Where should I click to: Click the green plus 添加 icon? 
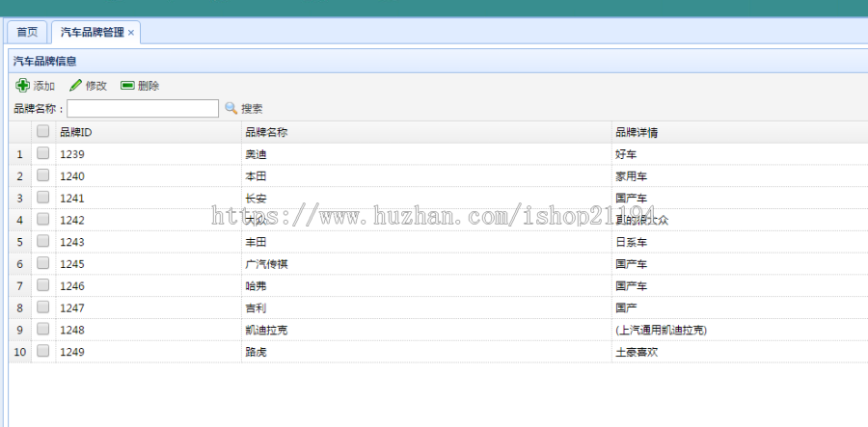pyautogui.click(x=22, y=86)
